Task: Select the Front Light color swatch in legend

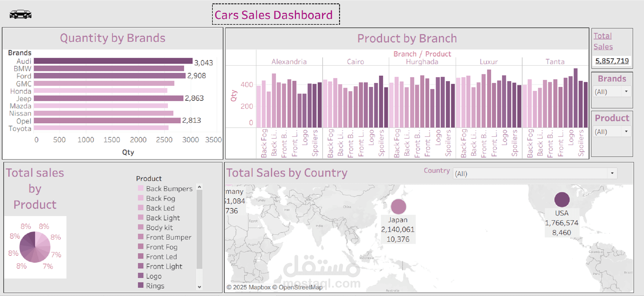Action: point(140,266)
